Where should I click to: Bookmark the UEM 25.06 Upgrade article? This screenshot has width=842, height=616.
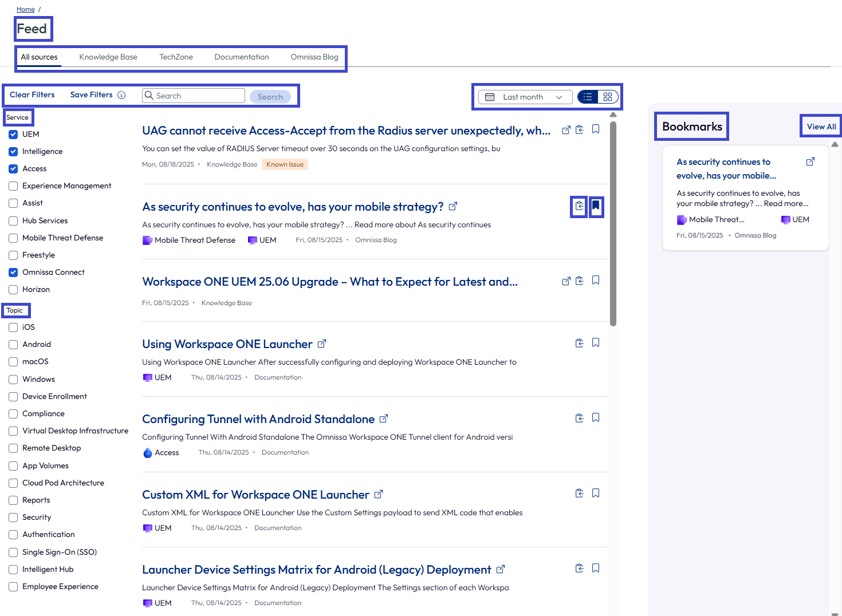[596, 280]
